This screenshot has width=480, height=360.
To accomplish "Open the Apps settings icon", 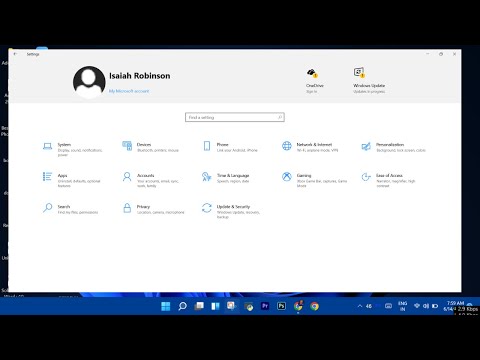I will tap(47, 177).
